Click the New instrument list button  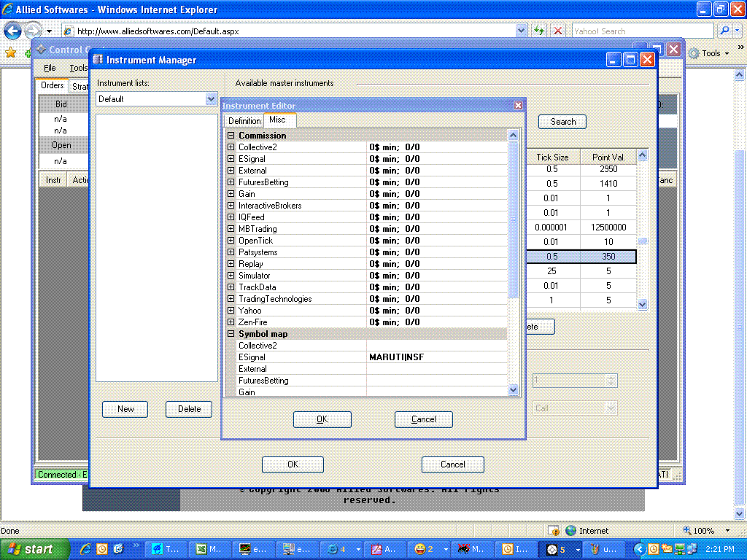[x=125, y=409]
